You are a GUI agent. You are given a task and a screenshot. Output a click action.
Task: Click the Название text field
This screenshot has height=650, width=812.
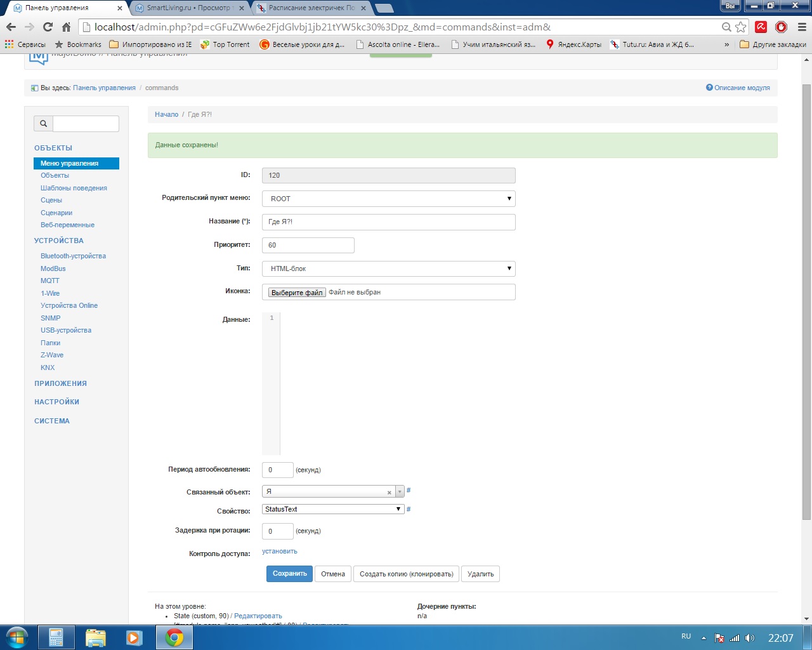click(x=388, y=222)
